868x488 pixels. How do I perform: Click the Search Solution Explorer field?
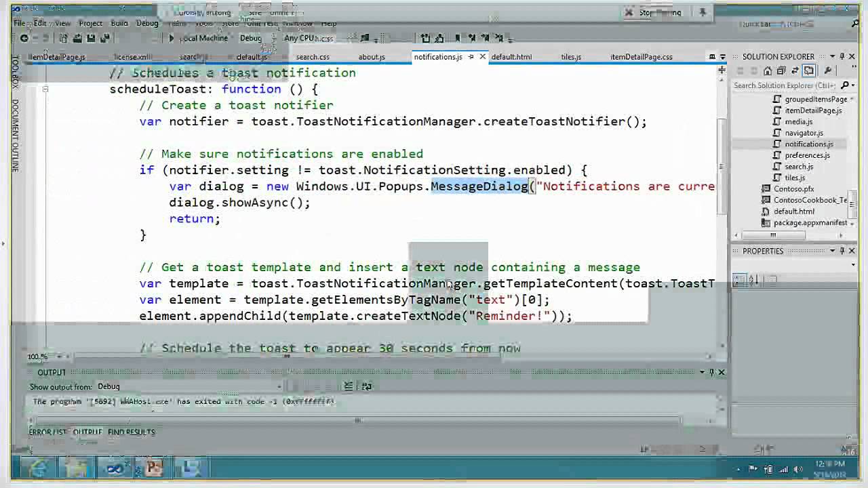point(787,85)
